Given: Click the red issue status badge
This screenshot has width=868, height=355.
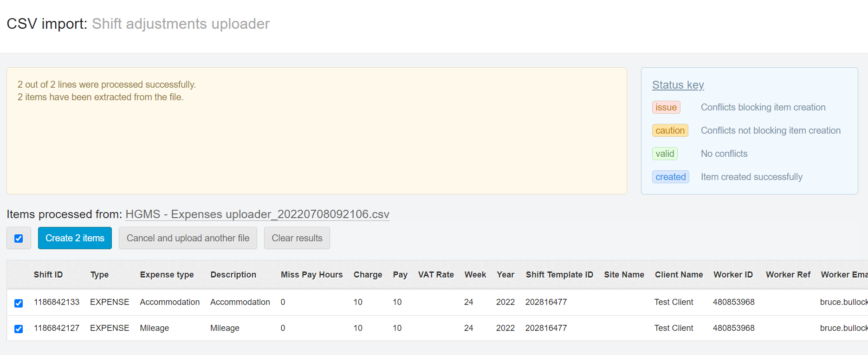Looking at the screenshot, I should click(666, 107).
